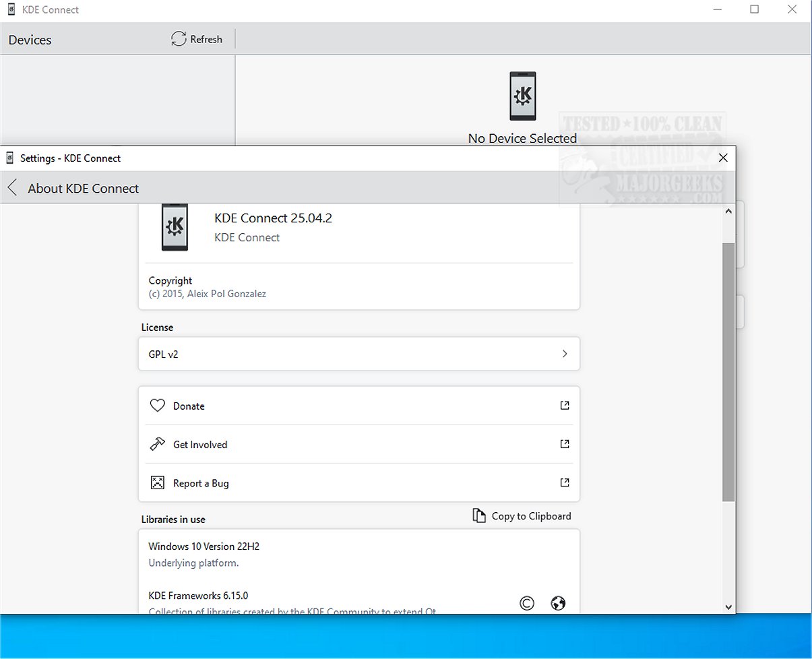Click the Get Involved label
The height and width of the screenshot is (659, 812).
click(200, 444)
